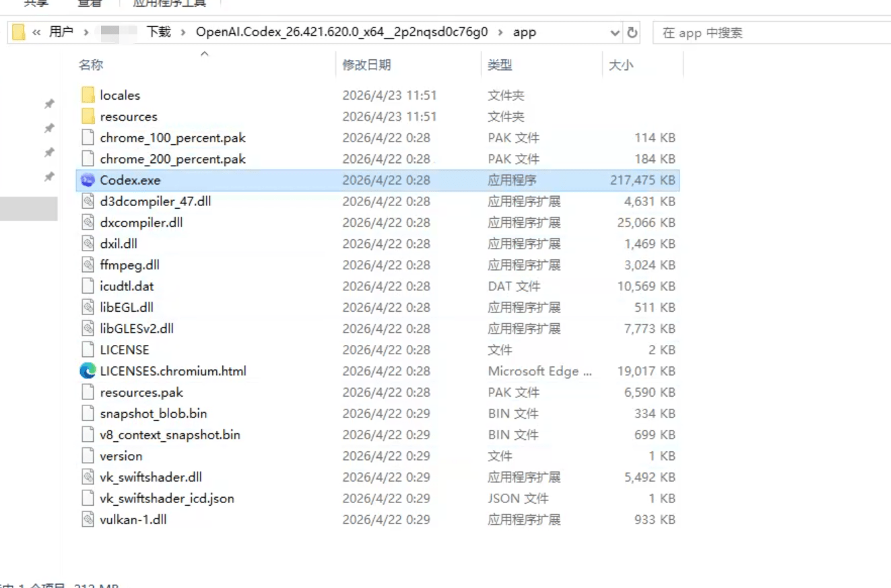Select the Codex.exe application icon

point(88,181)
